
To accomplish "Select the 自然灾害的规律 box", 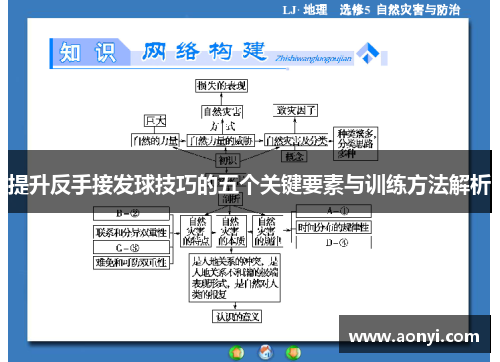I will coord(267,231).
